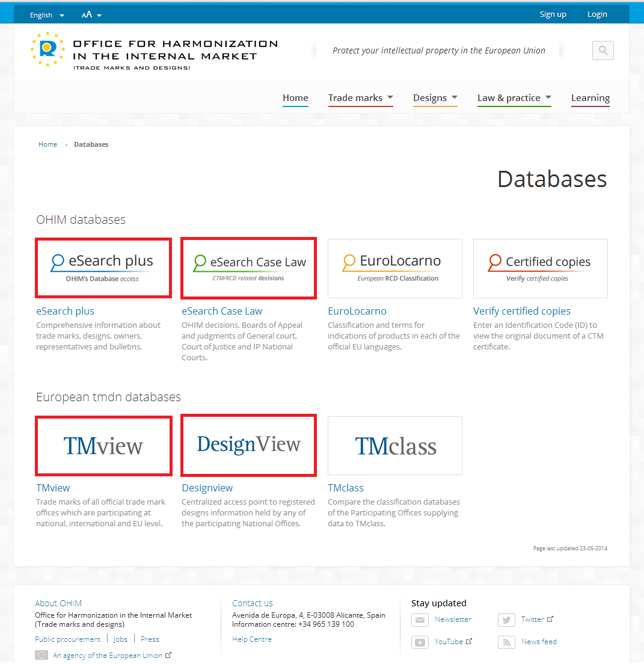Image resolution: width=644 pixels, height=664 pixels.
Task: Open the Designs navigation menu
Action: (435, 98)
